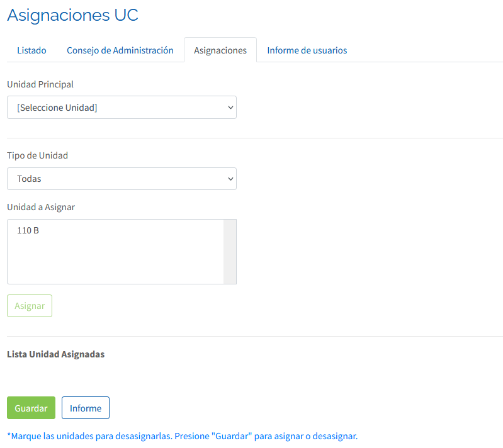Go to Informe de usuarios tab
The height and width of the screenshot is (448, 503).
coord(307,50)
